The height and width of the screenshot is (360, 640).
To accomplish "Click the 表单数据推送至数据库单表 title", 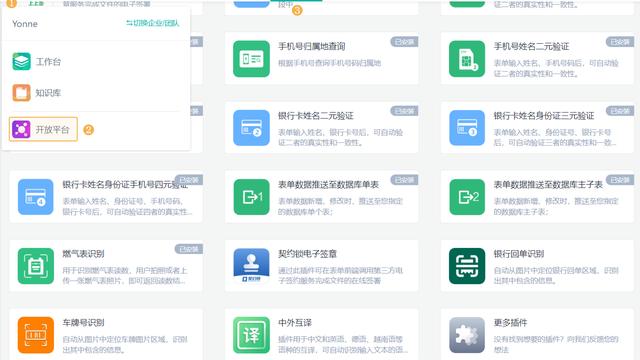I will [329, 184].
